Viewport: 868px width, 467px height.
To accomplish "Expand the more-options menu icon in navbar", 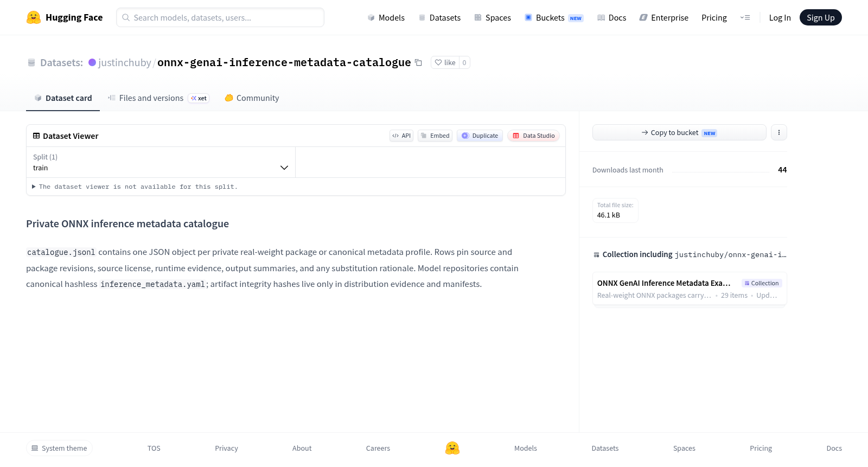I will coord(745,18).
